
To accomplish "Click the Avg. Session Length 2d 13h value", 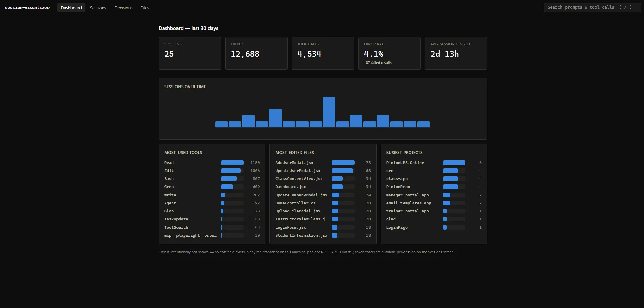I will [445, 54].
